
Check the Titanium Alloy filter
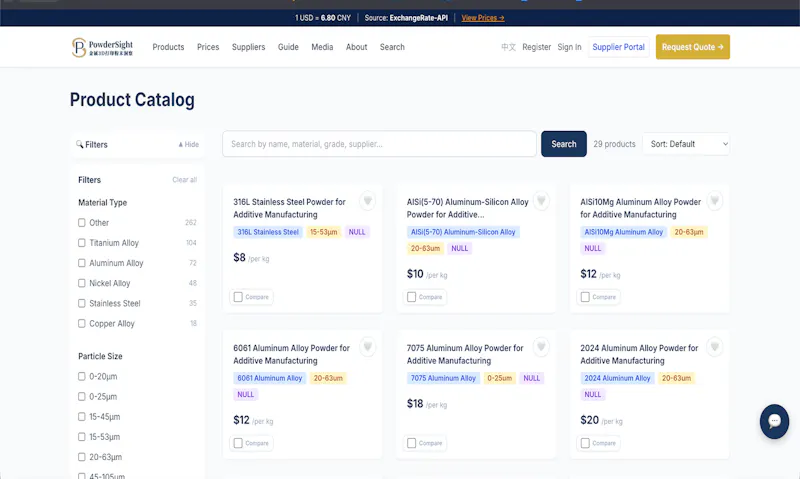(x=82, y=243)
